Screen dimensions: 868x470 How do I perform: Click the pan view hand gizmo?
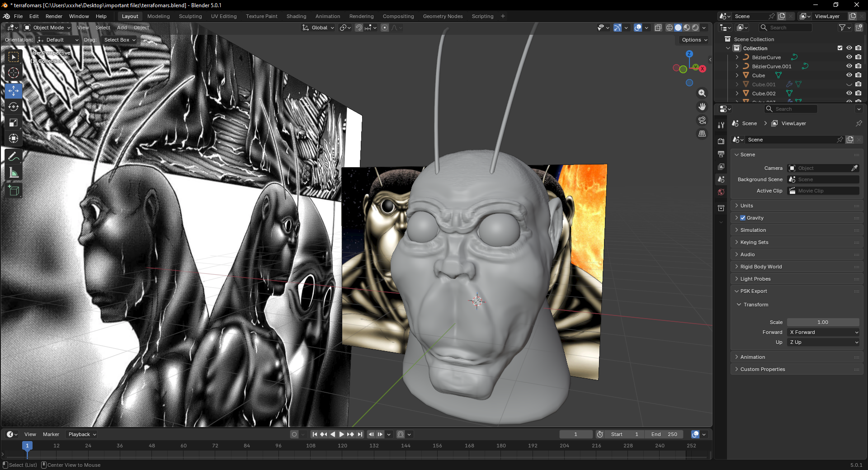(702, 107)
